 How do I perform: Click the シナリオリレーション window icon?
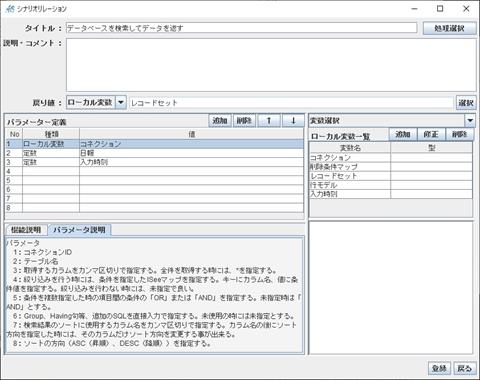[10, 9]
